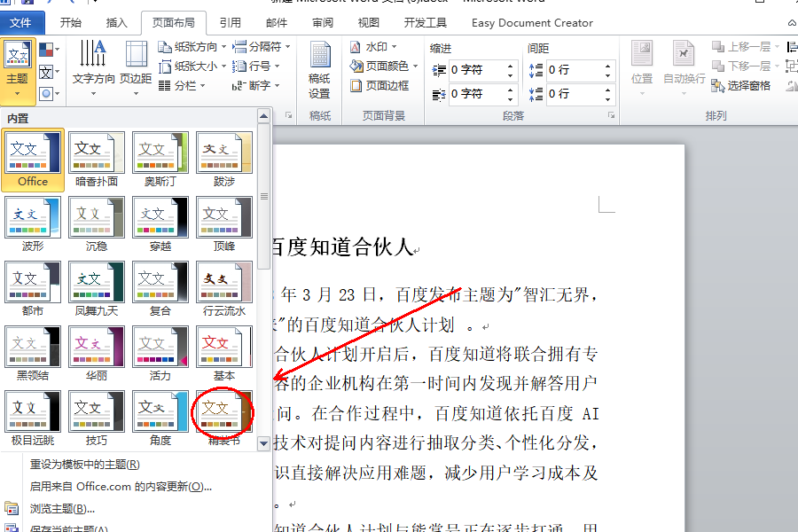
Task: Click 上移一层 bring forward button
Action: 746,47
